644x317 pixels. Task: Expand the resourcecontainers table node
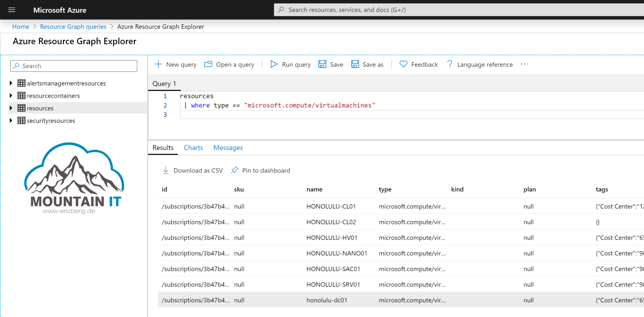pos(11,96)
